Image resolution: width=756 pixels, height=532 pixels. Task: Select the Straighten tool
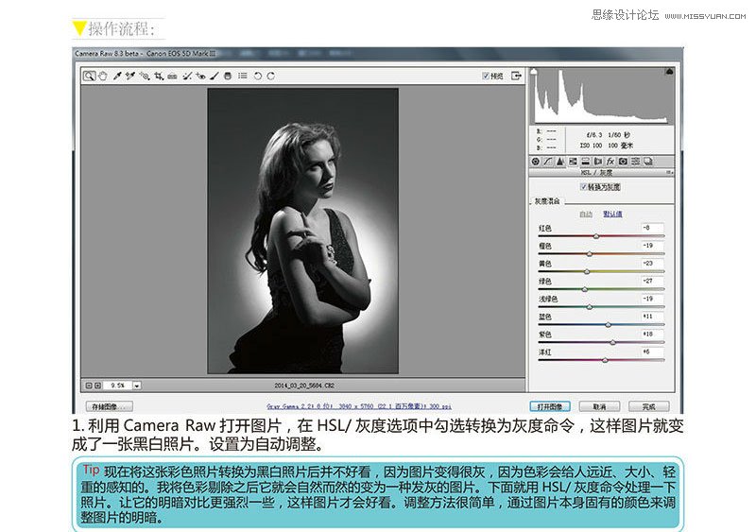coord(172,76)
